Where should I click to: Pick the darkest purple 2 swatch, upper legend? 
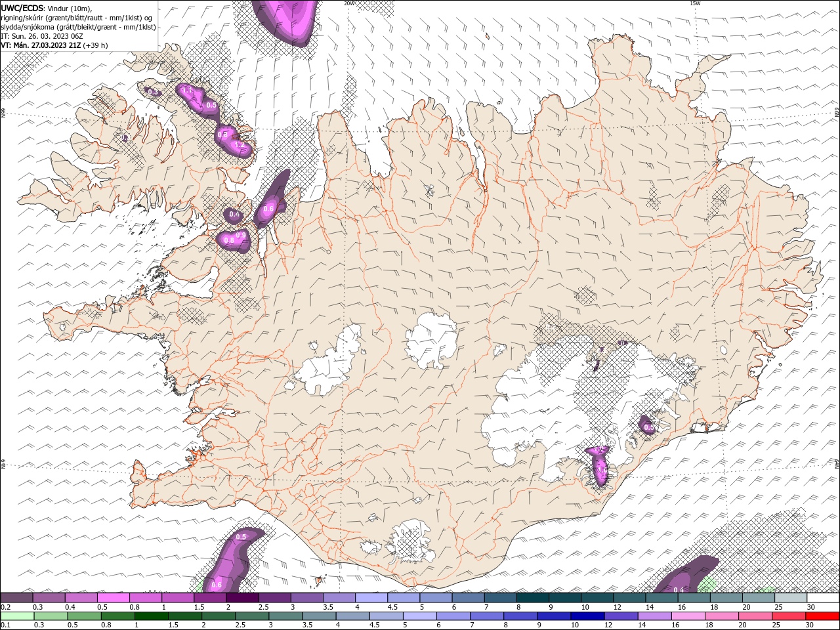pyautogui.click(x=242, y=598)
